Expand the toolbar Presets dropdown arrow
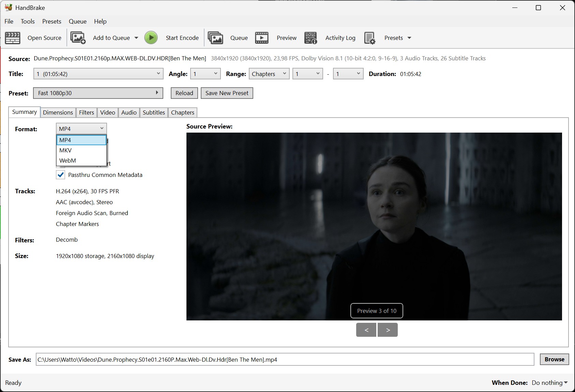Screen dimensions: 575x392 pos(409,38)
